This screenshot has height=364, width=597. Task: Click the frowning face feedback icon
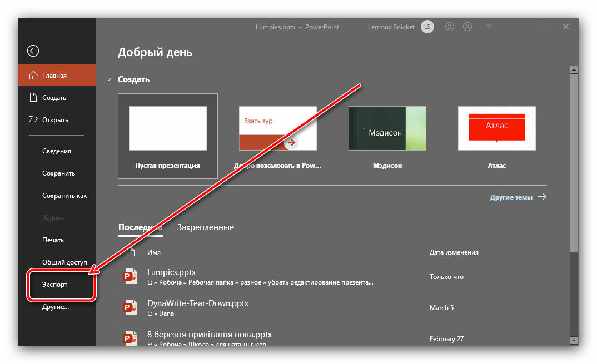(x=467, y=27)
